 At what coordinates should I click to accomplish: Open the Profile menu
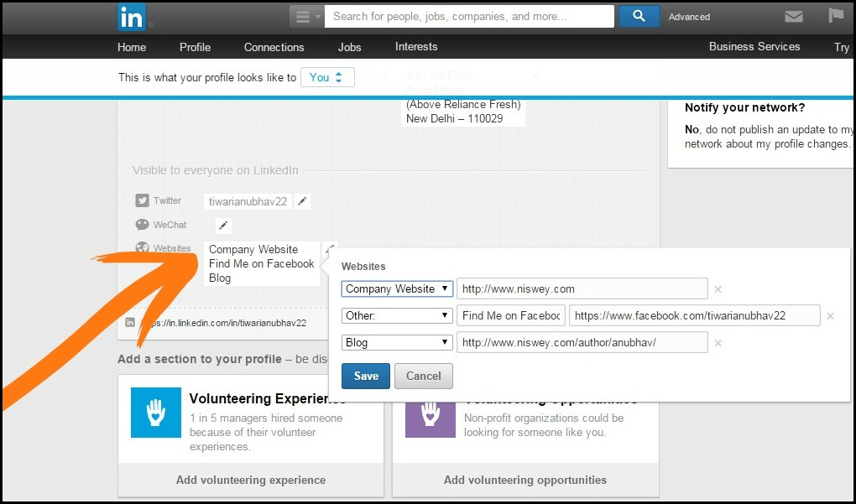(195, 47)
